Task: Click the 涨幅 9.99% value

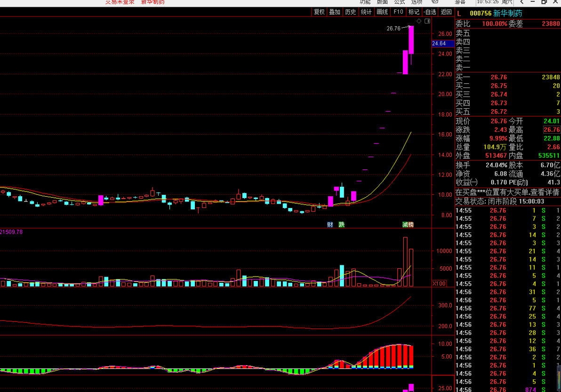Action: 498,138
